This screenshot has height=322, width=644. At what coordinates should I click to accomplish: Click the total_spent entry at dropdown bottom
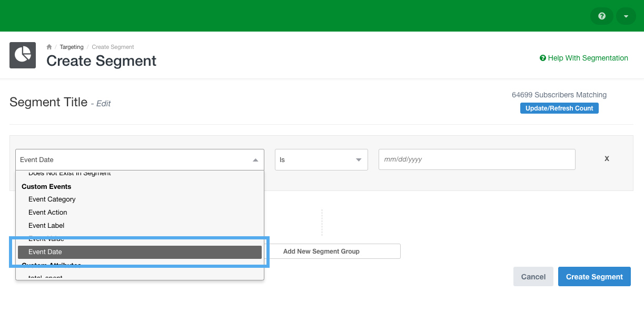(x=45, y=276)
